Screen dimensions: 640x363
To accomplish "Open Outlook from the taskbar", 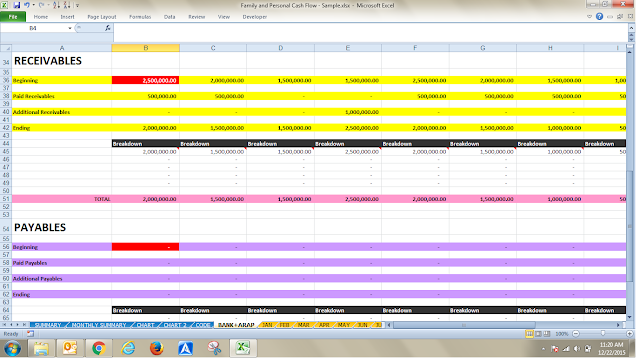I will [70, 348].
